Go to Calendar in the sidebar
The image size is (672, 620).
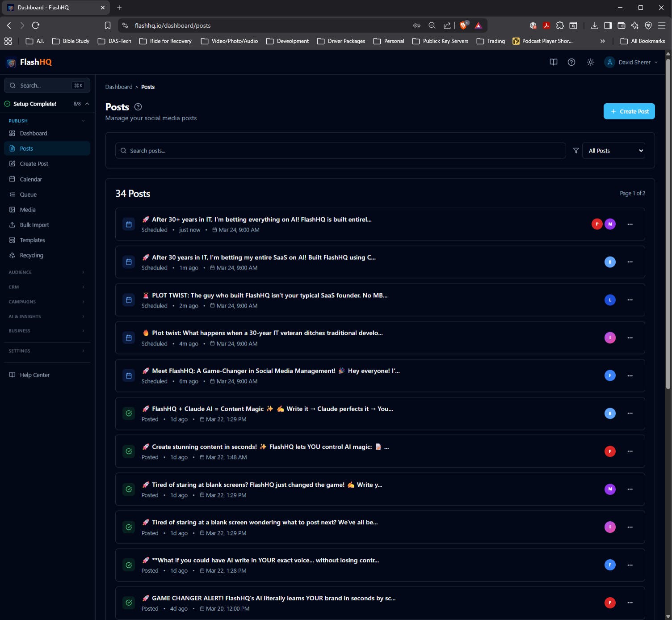click(x=31, y=179)
